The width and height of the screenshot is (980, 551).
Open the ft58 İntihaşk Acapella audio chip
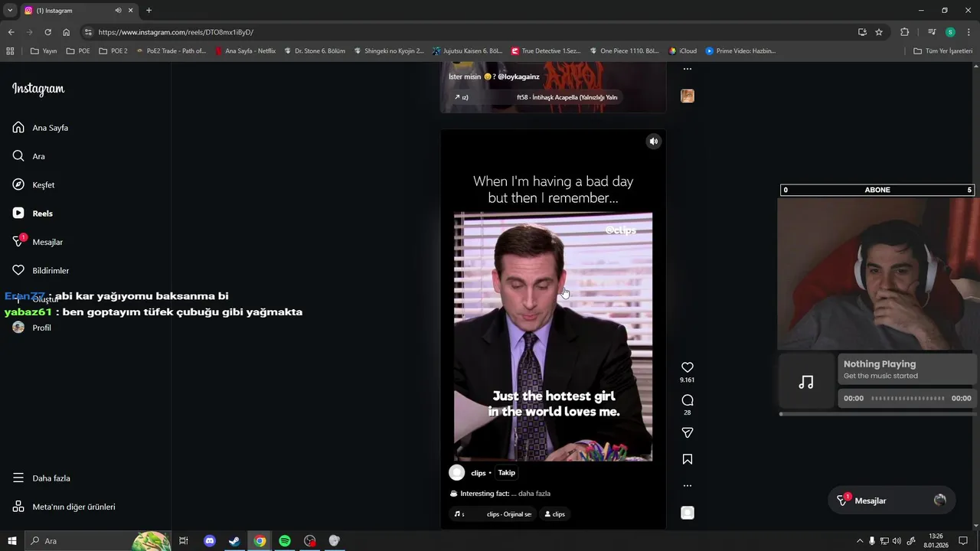(x=536, y=97)
